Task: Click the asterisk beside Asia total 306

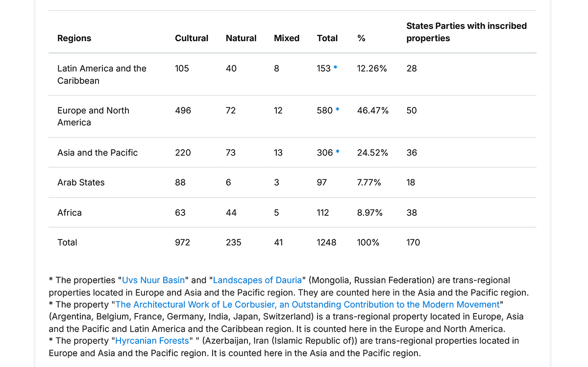Action: [337, 153]
